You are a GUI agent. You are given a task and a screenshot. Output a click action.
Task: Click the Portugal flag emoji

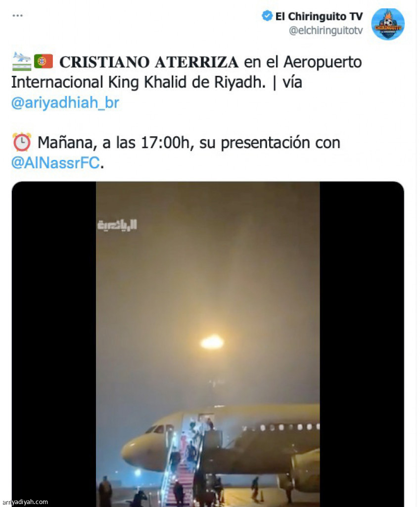[44, 61]
